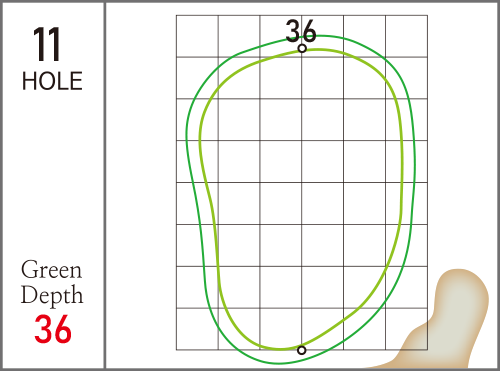Click the top-right grid cell

coord(406,36)
